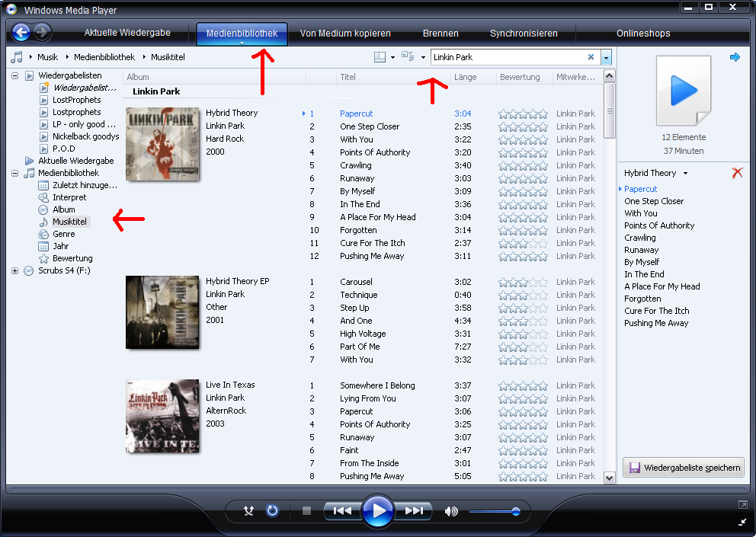
Task: Select Genre in the library tree
Action: coord(63,234)
